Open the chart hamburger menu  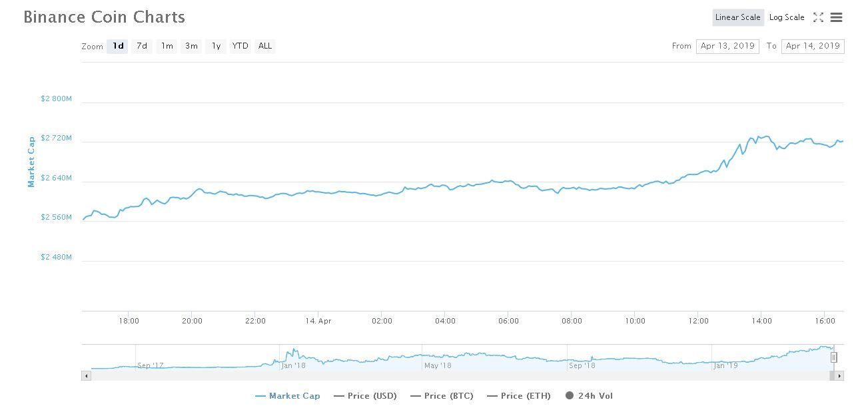(x=836, y=17)
